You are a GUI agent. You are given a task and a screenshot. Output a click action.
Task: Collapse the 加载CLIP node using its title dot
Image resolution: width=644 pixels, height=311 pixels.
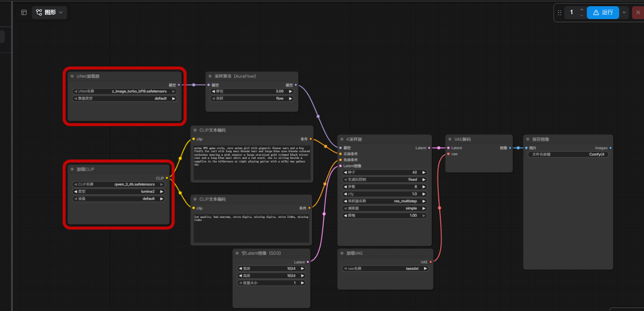tap(72, 169)
